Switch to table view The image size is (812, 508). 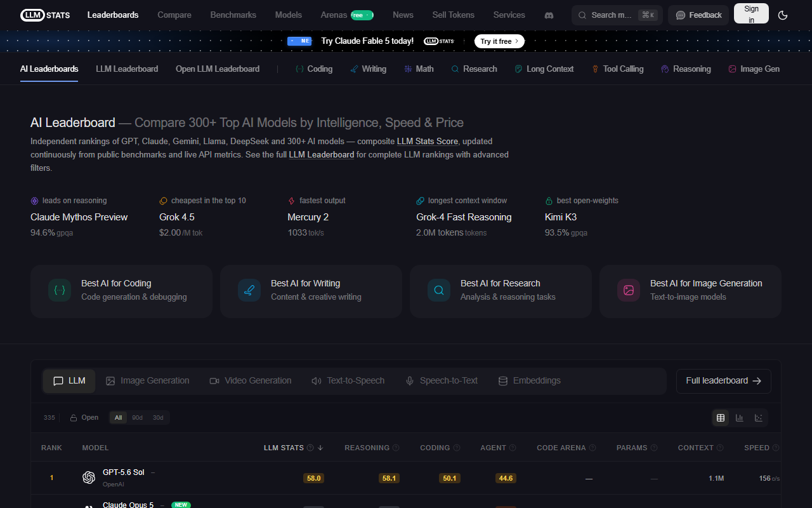coord(721,417)
